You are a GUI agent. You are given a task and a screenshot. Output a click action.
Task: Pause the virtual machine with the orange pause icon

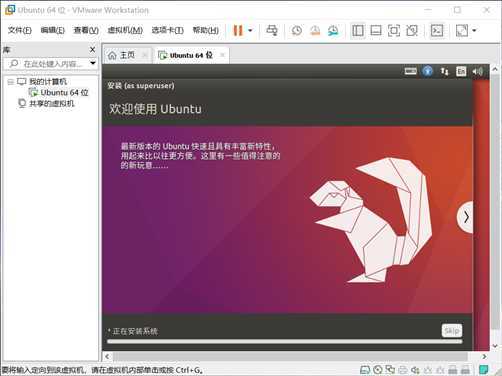(x=238, y=31)
